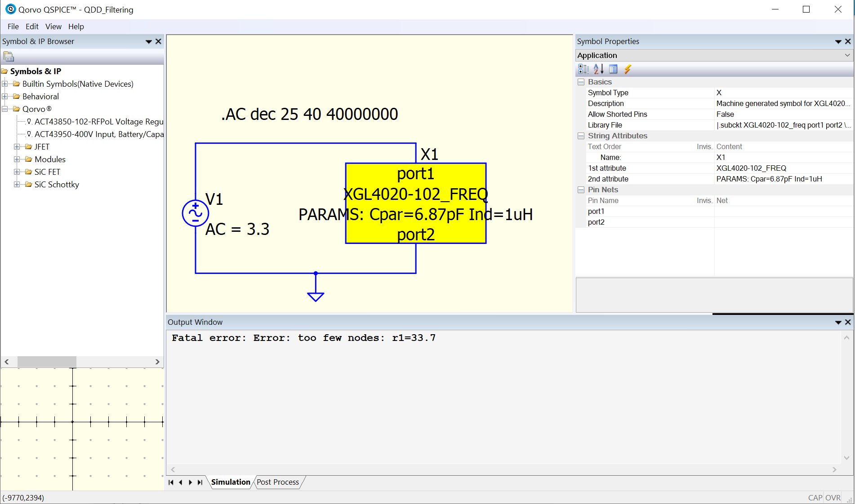Click the .AC dec 25 40 40000000 directive

coord(310,114)
